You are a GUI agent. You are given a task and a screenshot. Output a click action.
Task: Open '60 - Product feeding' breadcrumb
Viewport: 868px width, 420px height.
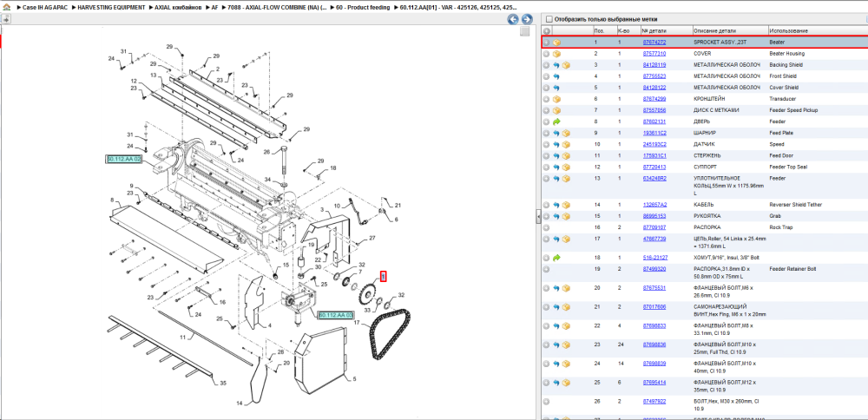[x=363, y=8]
